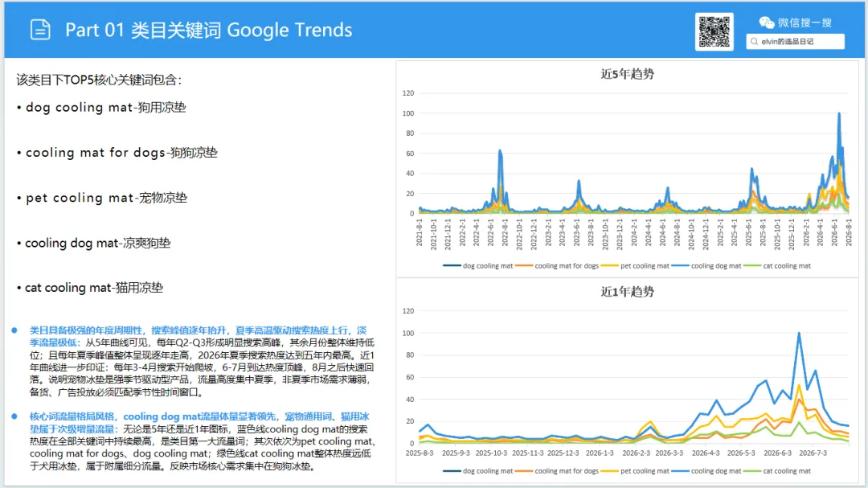Click cooling mat for dogs legend in 5-year chart

(557, 266)
